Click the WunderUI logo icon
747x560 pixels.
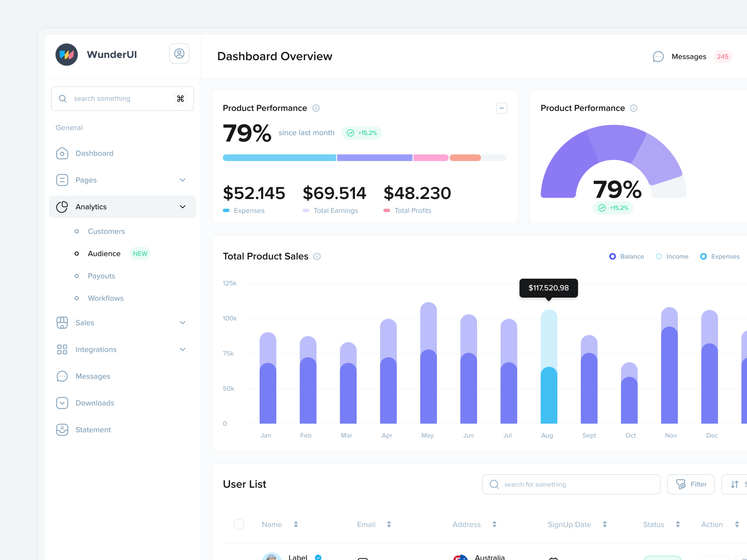coord(67,54)
